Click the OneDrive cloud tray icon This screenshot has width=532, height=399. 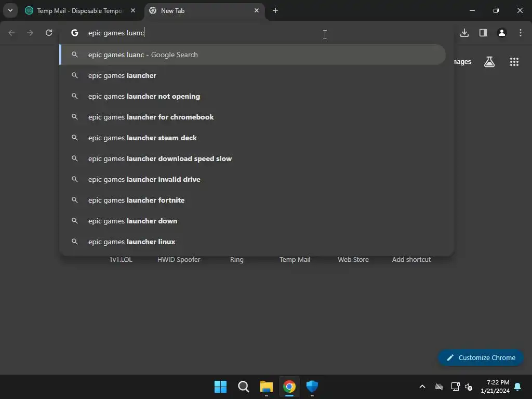click(x=439, y=387)
